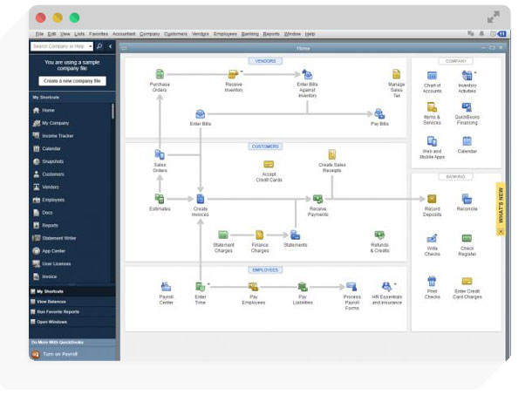Click the Enter Bills icon
The height and width of the screenshot is (402, 532).
click(x=201, y=113)
